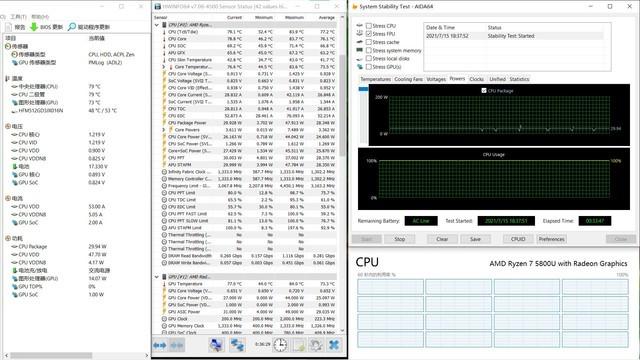
Task: Click the HWiNFO clock reset timer icon
Action: pos(280,345)
